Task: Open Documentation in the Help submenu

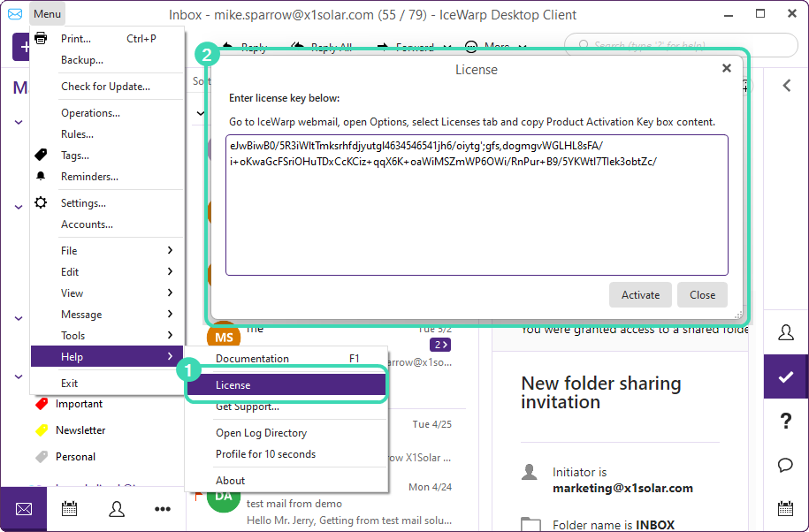Action: (286, 358)
